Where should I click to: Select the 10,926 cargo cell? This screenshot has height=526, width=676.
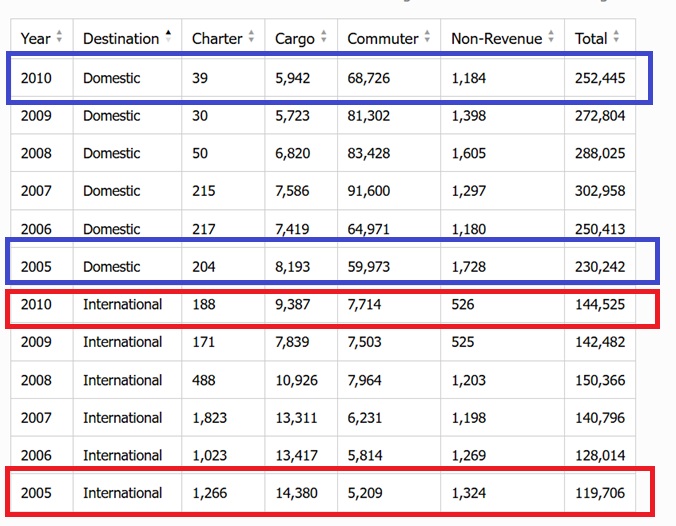click(296, 380)
